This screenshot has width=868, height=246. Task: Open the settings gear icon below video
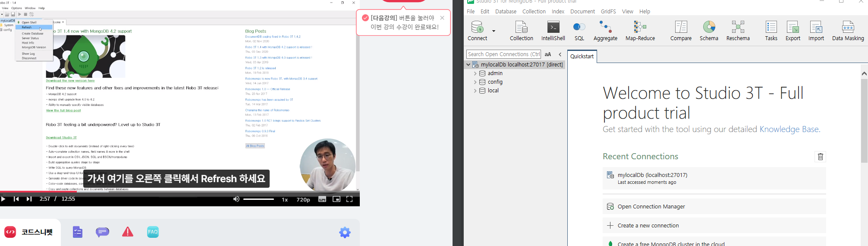[x=345, y=233]
